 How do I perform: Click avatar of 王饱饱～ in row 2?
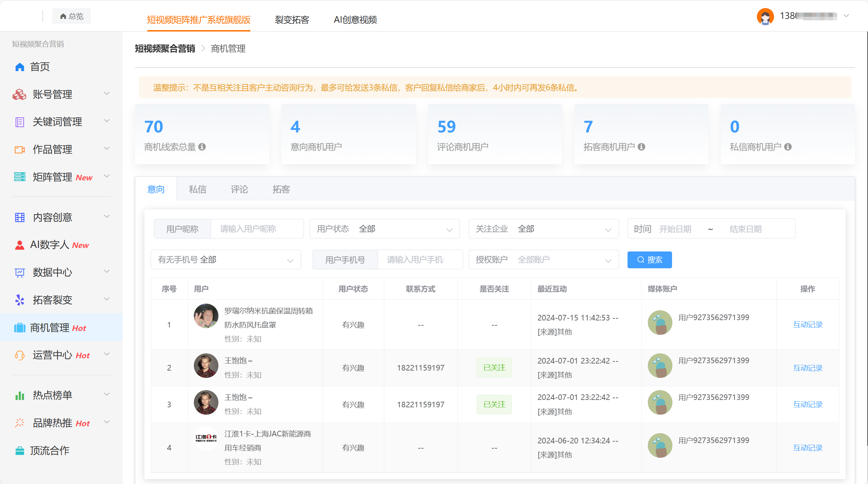206,366
